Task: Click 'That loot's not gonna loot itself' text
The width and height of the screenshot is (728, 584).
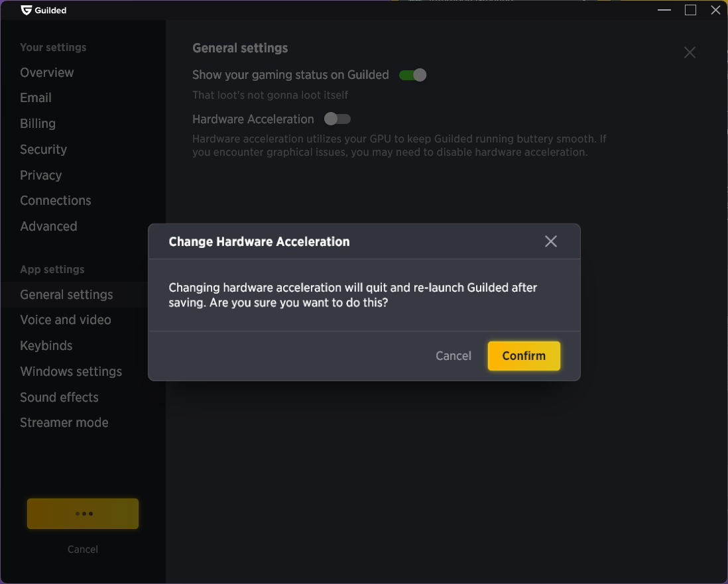Action: point(271,95)
